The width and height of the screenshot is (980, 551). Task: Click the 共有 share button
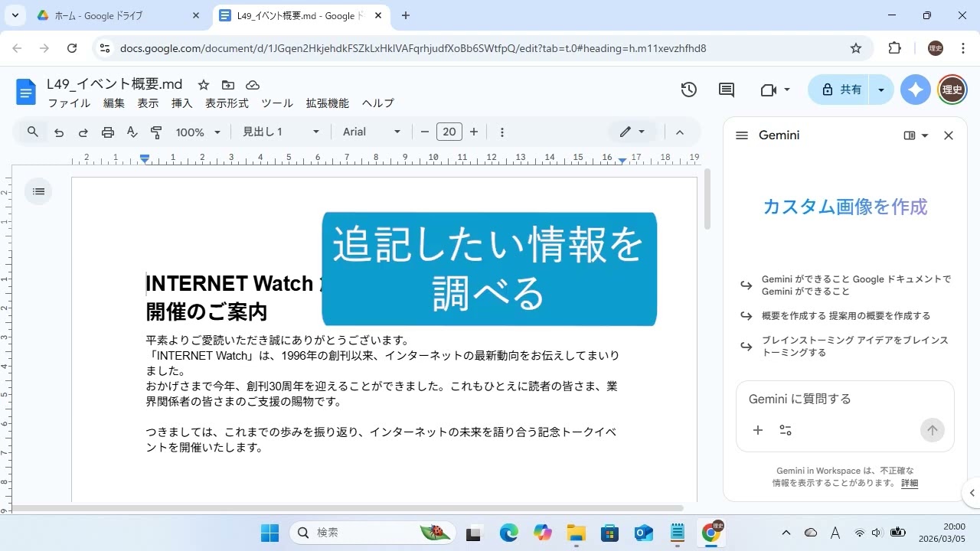point(841,90)
